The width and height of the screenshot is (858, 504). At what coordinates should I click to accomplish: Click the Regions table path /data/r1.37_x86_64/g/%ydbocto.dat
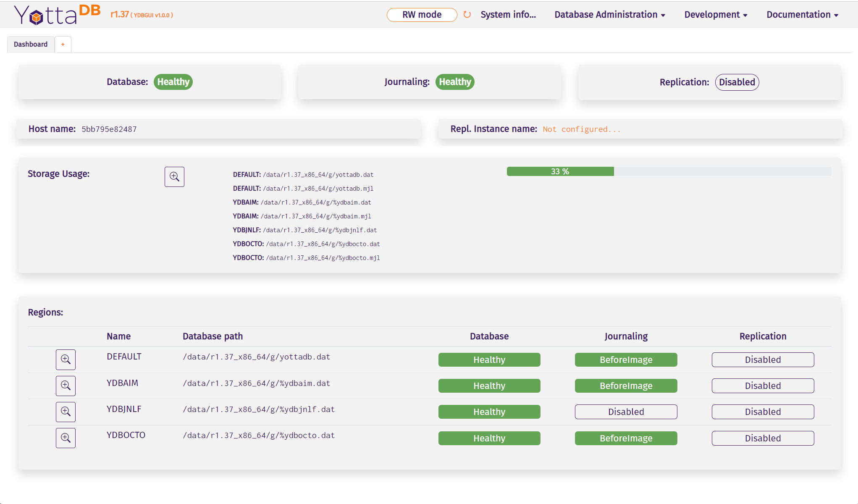259,436
